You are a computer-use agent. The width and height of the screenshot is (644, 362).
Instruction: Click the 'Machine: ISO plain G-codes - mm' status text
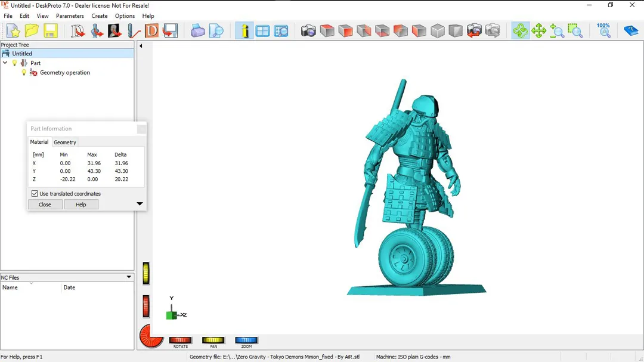coord(413,357)
